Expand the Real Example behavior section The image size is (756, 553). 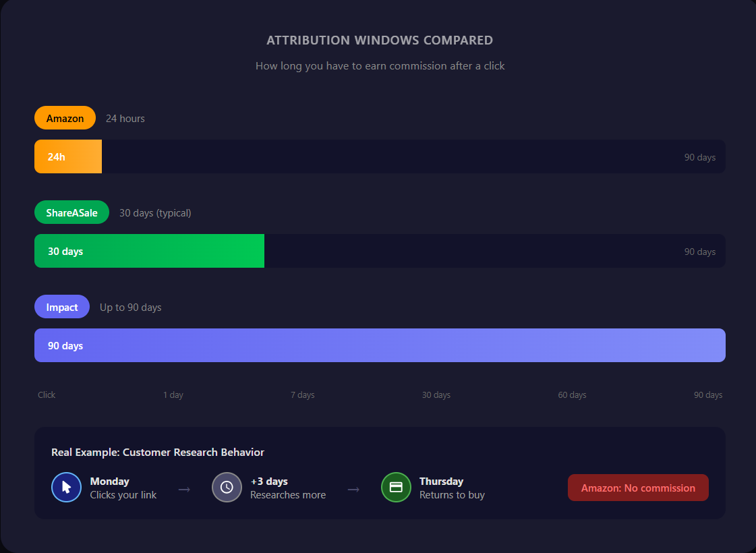pos(158,452)
